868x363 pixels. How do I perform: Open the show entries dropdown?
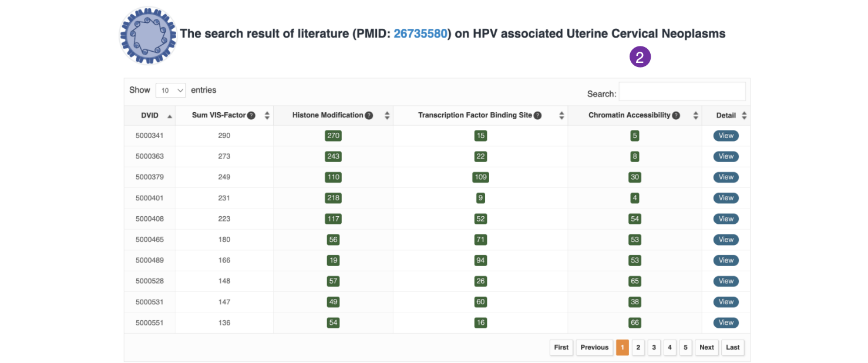tap(171, 90)
